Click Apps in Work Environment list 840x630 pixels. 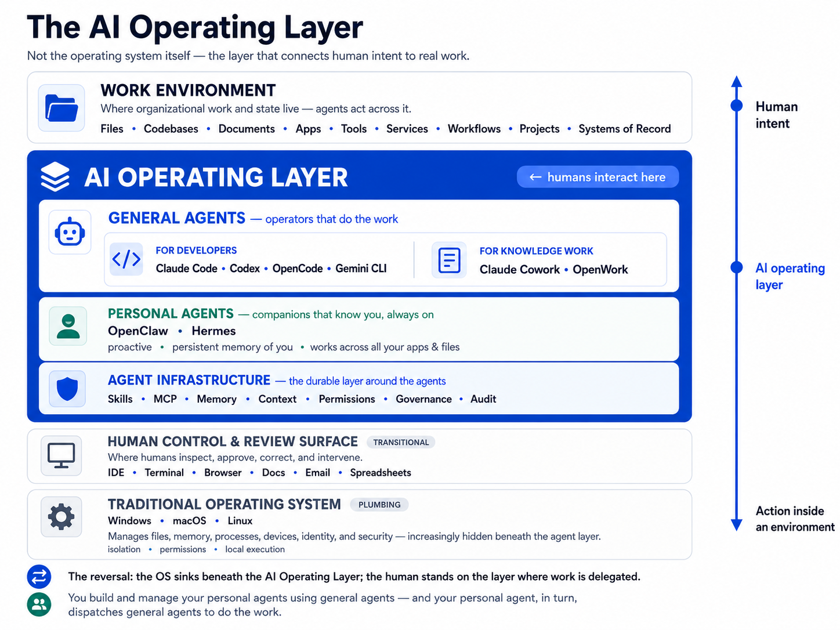click(308, 129)
